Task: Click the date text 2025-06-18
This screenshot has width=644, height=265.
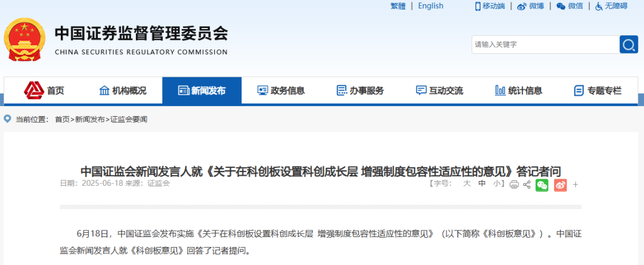Action: point(103,183)
